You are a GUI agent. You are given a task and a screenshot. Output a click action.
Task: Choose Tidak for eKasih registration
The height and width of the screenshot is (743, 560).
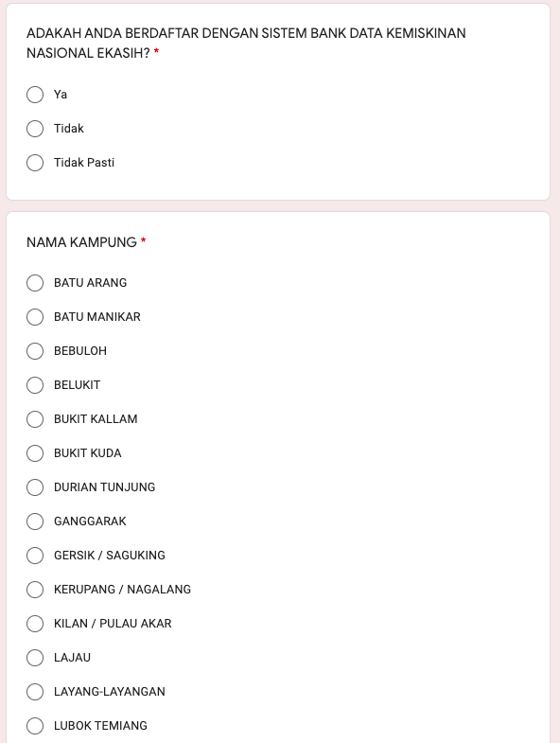(35, 129)
